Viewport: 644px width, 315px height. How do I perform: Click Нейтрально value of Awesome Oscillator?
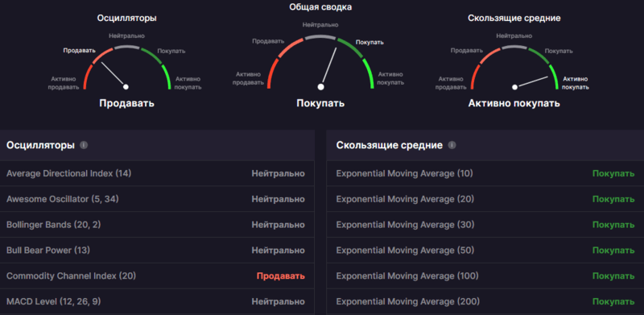[x=278, y=199]
